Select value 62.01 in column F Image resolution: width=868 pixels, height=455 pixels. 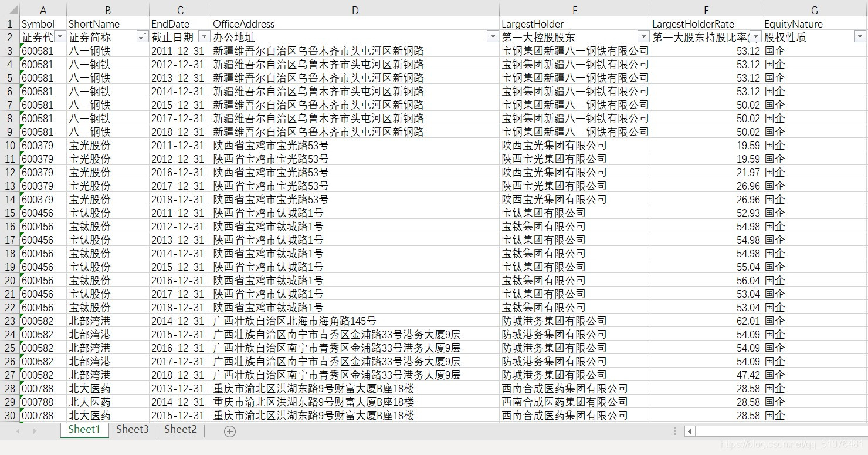click(x=706, y=321)
